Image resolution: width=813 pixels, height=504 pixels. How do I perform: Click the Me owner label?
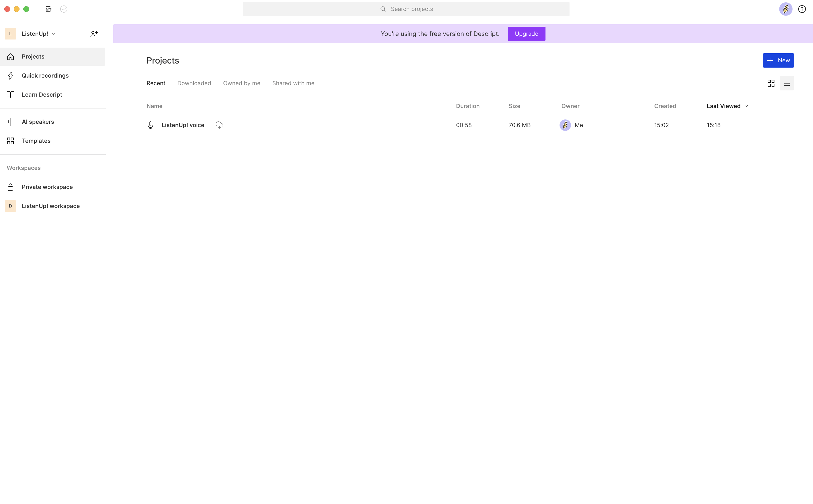coord(579,125)
